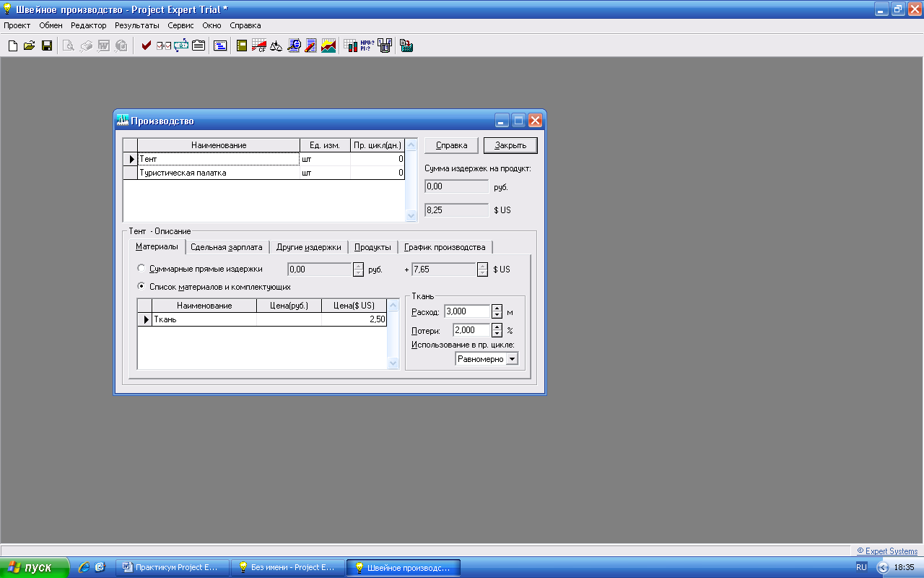
Task: Create a new project with the blank page icon
Action: [13, 46]
